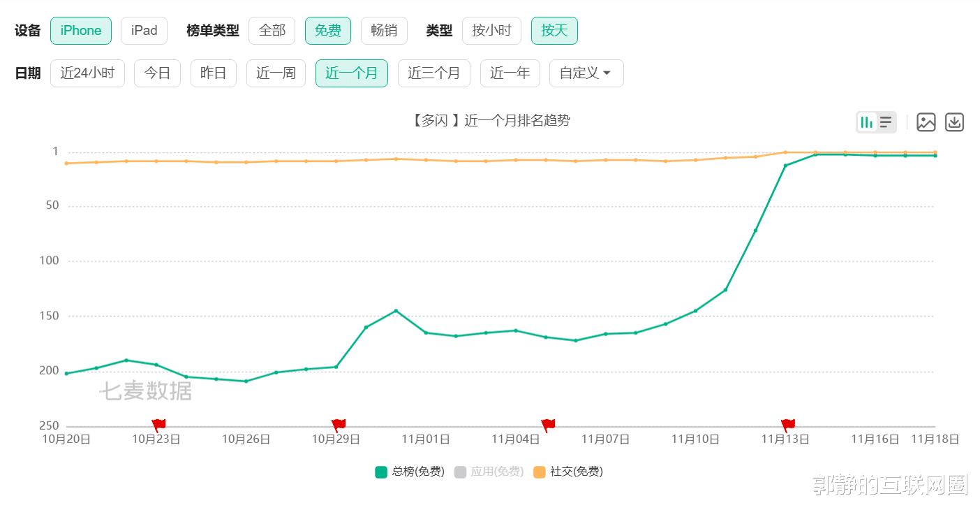Choose 近24小时 date filter
The width and height of the screenshot is (980, 510).
coord(87,73)
